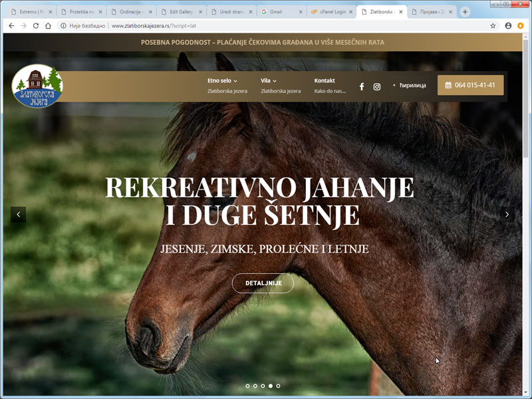Go to browser home icon
The width and height of the screenshot is (532, 399).
click(x=48, y=26)
